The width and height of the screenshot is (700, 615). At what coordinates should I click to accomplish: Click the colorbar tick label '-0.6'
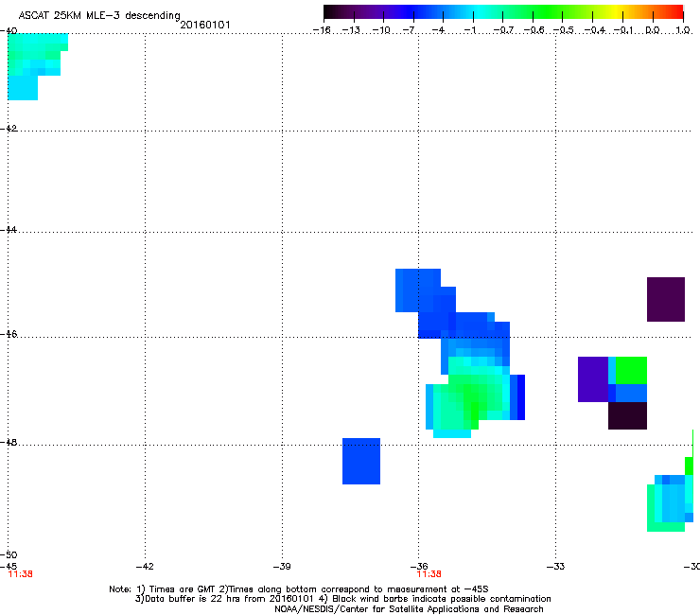click(x=534, y=30)
